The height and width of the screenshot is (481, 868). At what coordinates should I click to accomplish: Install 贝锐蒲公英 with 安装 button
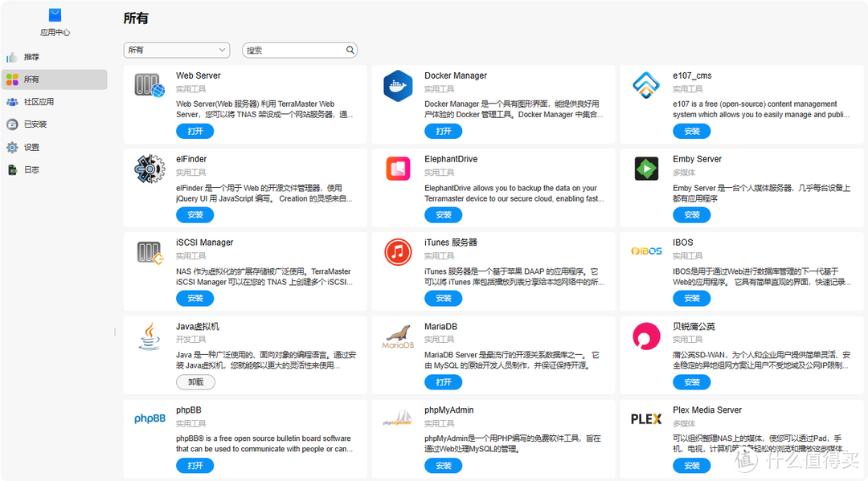(x=692, y=382)
